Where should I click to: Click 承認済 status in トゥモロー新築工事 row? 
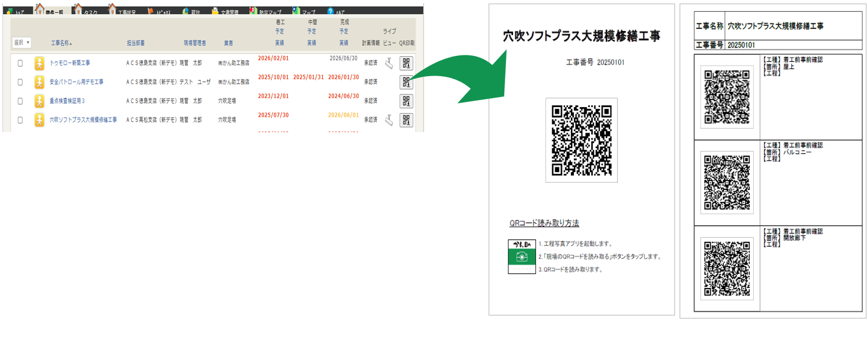click(x=371, y=63)
